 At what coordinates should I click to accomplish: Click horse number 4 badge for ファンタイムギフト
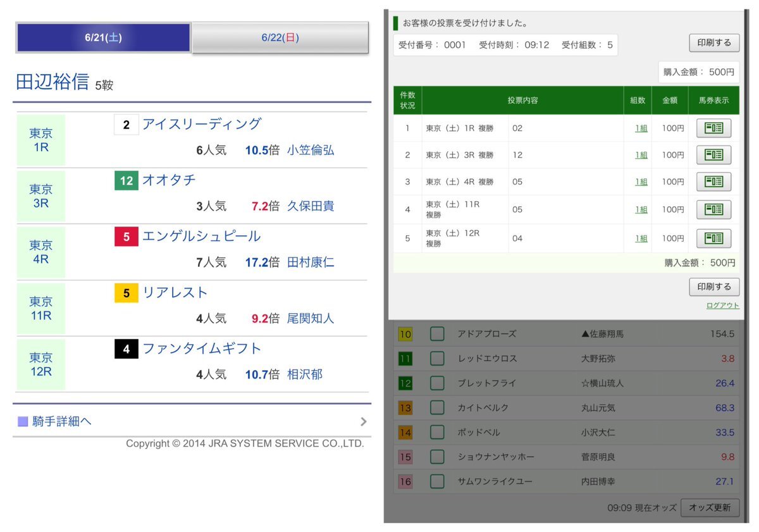point(126,349)
